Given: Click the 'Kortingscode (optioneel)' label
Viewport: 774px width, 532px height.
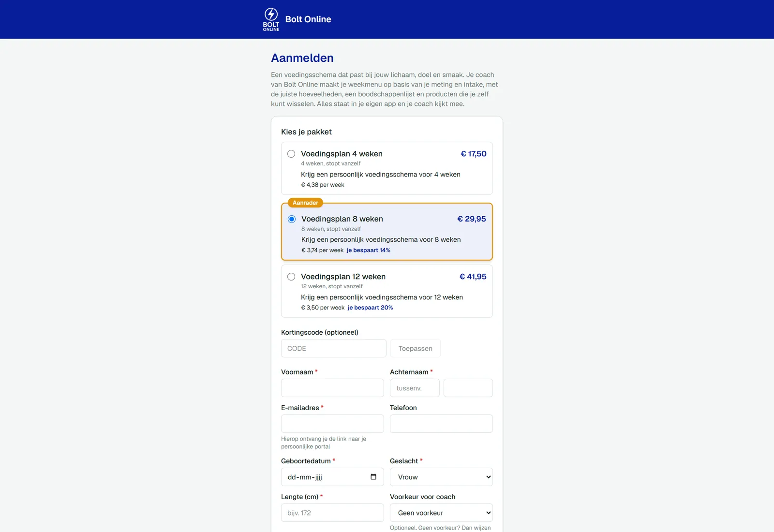Looking at the screenshot, I should [x=320, y=332].
